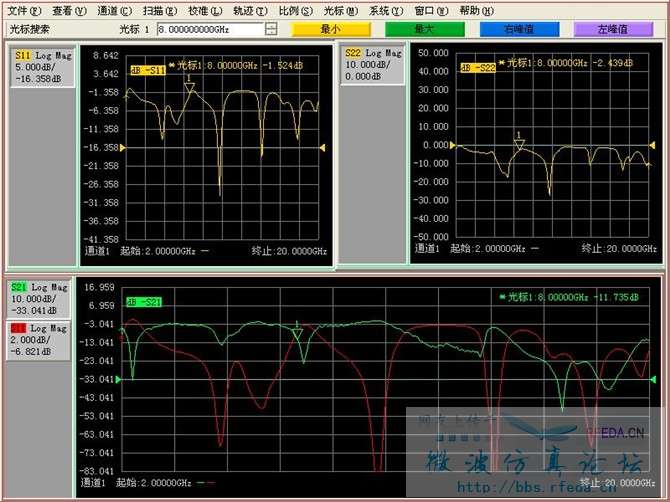
Task: Click 起始:2.00000GHz under the S21 plot
Action: (x=153, y=482)
